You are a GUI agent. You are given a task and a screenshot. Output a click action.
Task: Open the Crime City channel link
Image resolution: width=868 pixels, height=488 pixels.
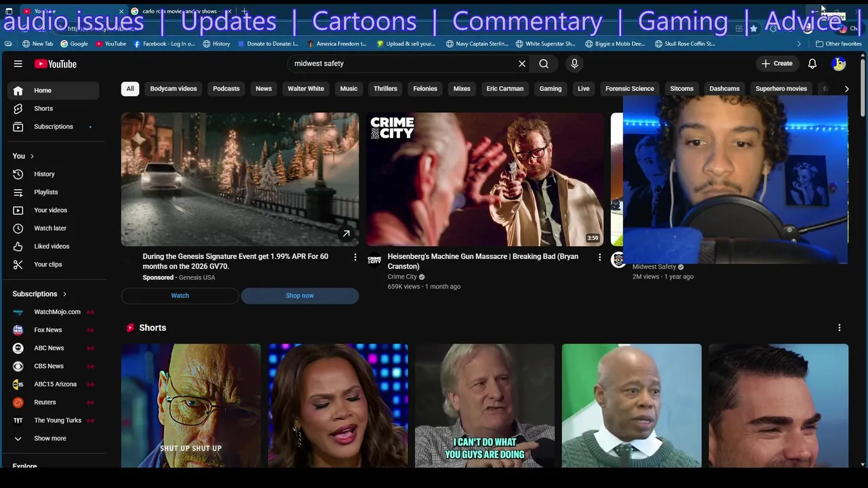tap(402, 277)
